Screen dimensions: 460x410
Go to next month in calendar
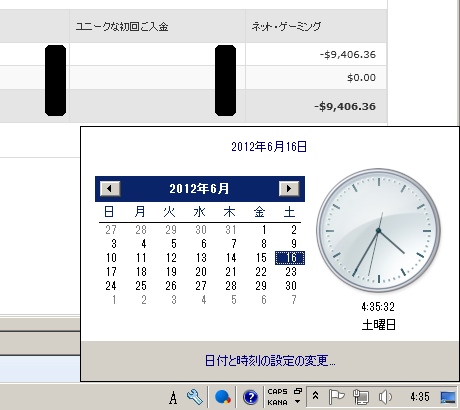tap(289, 189)
